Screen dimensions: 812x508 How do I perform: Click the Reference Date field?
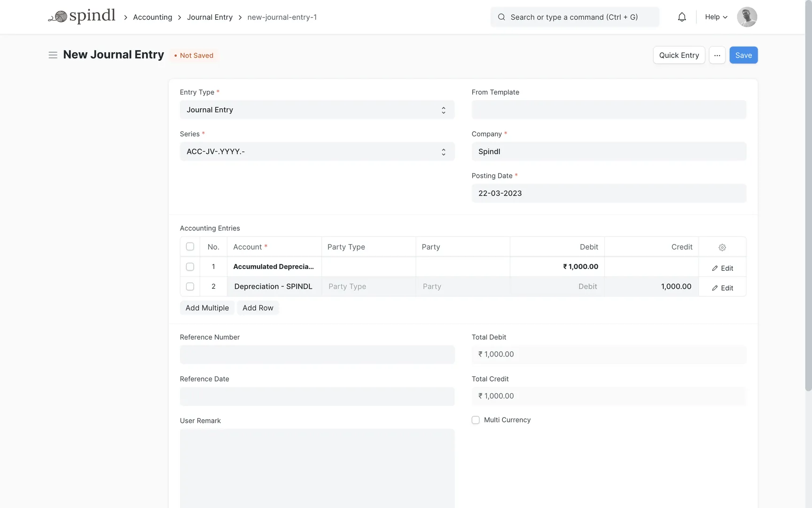coord(317,397)
